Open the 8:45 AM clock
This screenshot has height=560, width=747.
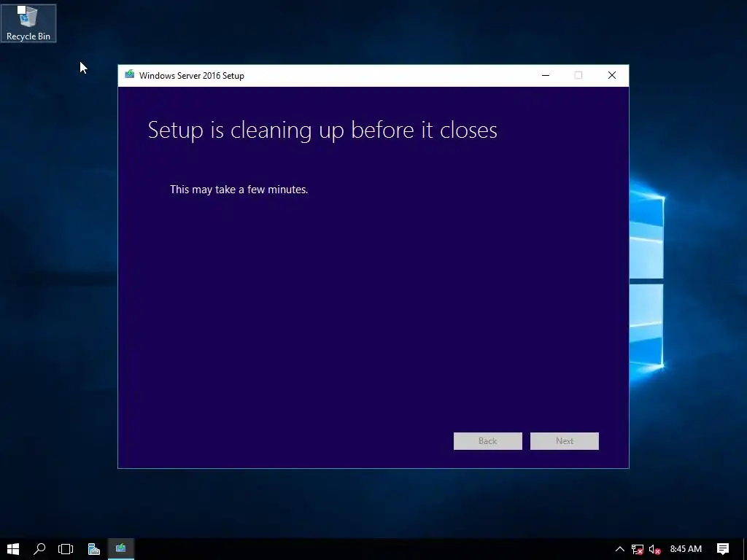(686, 549)
